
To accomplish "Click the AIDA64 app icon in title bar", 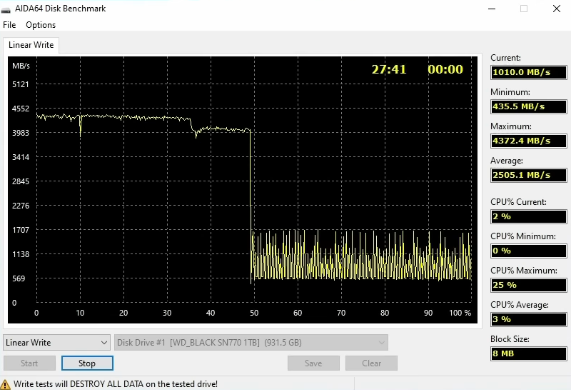I will pyautogui.click(x=9, y=9).
